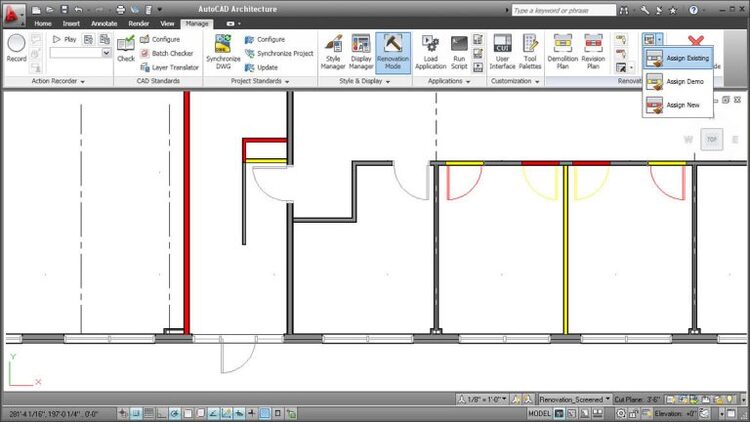The width and height of the screenshot is (750, 422).
Task: Click the binoculars search icon
Action: (x=624, y=10)
